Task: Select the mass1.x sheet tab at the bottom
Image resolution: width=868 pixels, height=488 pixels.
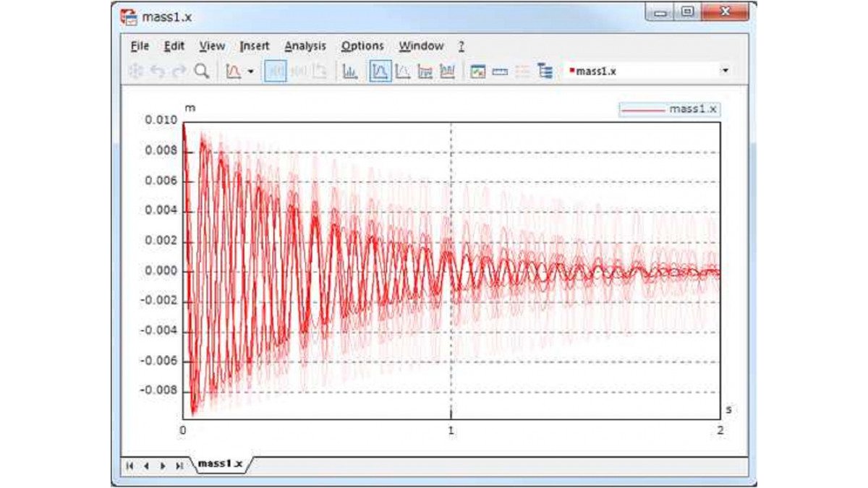Action: 220,463
